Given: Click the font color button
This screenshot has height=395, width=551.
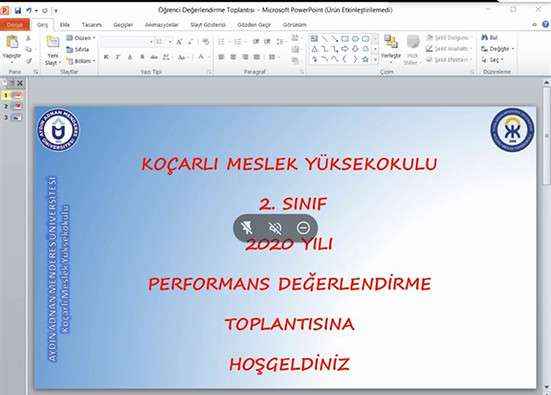Looking at the screenshot, I should pos(202,57).
